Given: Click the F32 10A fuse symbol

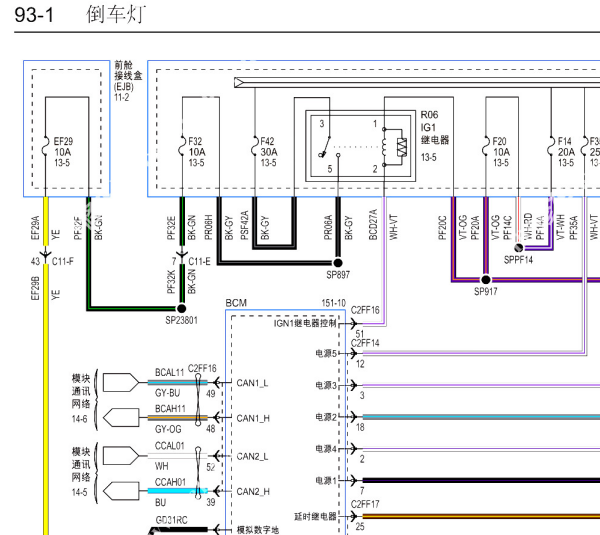Looking at the screenshot, I should coord(182,147).
